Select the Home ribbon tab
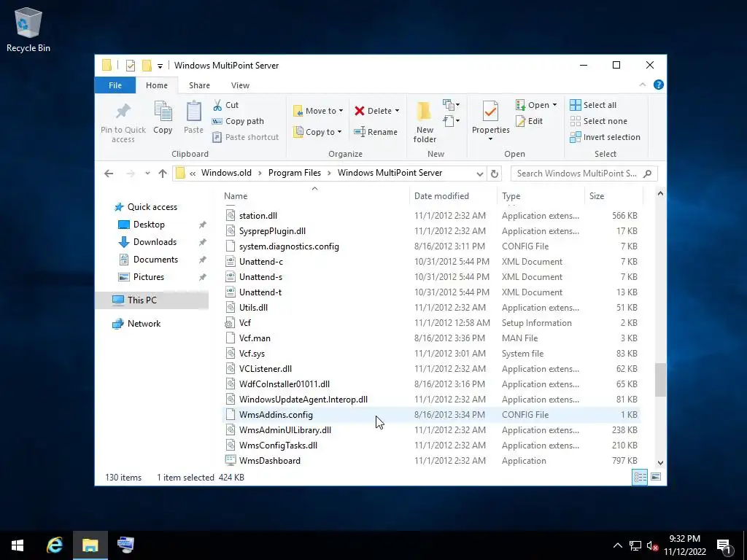 point(157,85)
